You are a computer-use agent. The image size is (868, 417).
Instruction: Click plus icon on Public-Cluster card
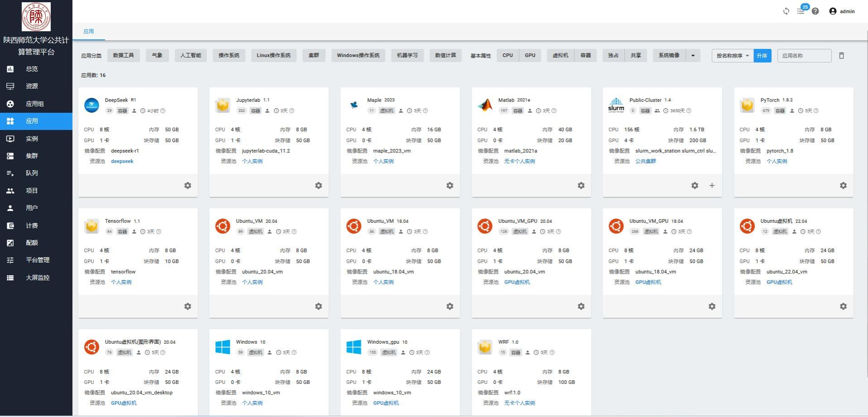pos(712,186)
